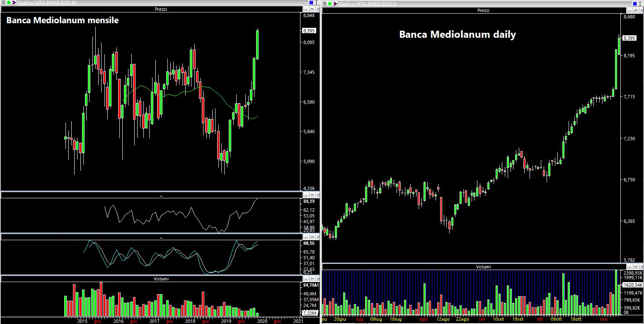Open the hamburger menu icon of the daily chart window
Image resolution: width=644 pixels, height=324 pixels.
pos(324,4)
